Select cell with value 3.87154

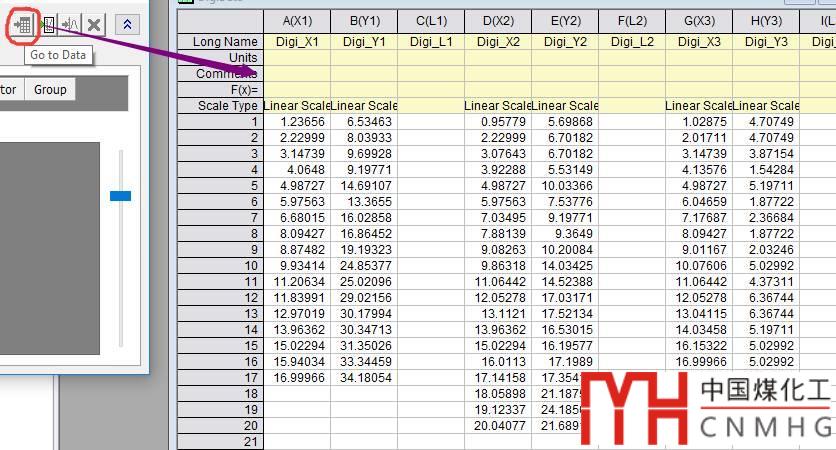(x=766, y=154)
